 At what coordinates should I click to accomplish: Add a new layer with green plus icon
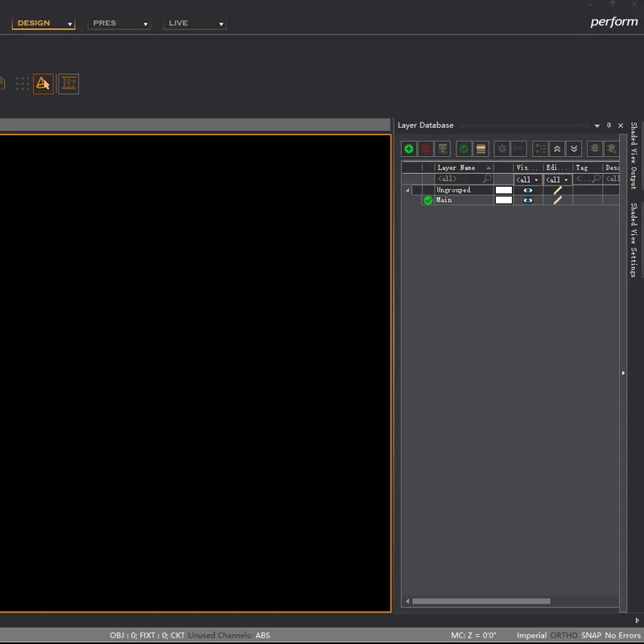point(408,148)
